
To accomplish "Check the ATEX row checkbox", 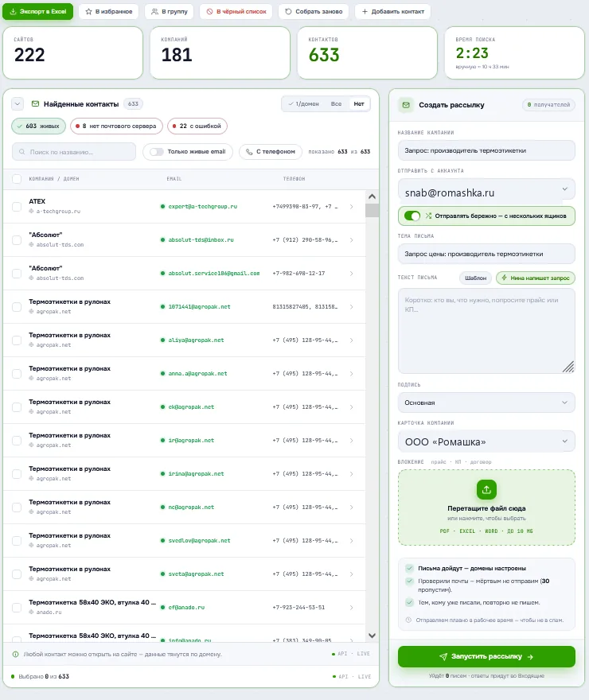I will pos(17,206).
